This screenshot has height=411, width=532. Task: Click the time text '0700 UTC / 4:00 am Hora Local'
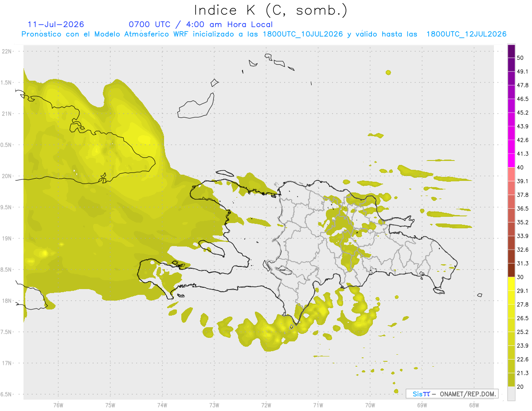click(201, 24)
